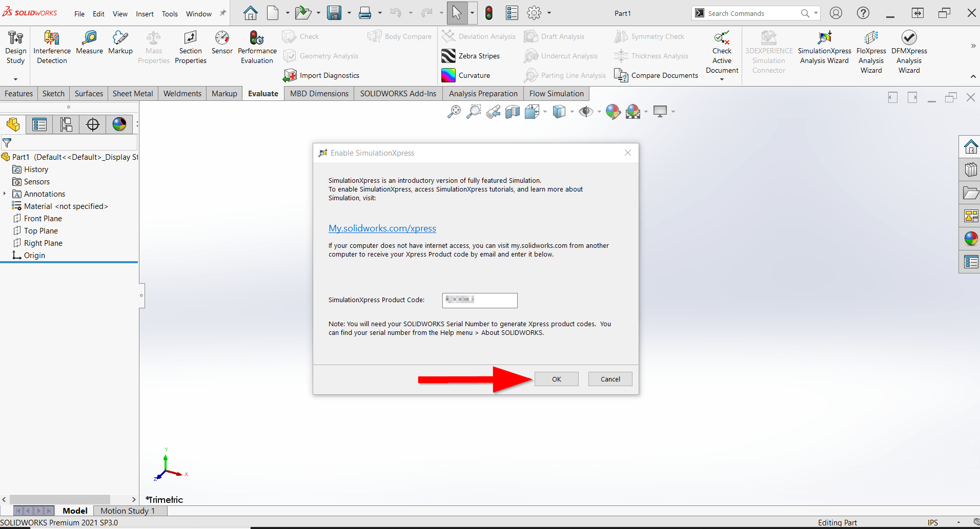Click OK in the SimulationXpress dialog

pos(556,379)
